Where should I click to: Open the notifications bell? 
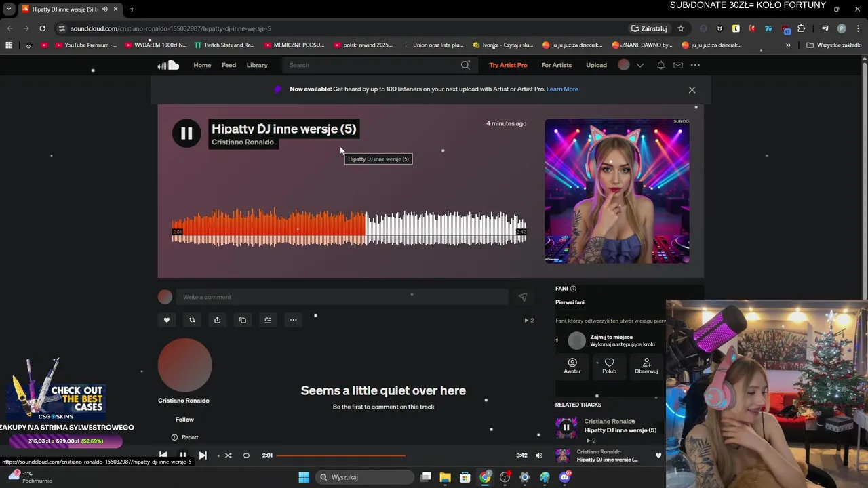tap(660, 65)
